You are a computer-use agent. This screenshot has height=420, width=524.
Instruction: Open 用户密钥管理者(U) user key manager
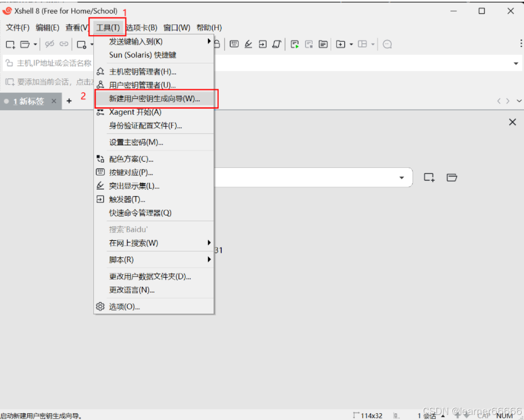pos(154,85)
